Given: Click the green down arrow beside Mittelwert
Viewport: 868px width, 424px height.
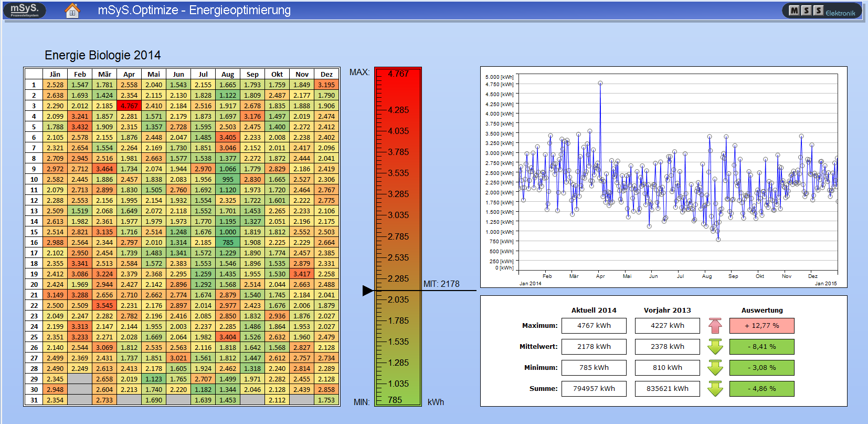Looking at the screenshot, I should [x=715, y=347].
